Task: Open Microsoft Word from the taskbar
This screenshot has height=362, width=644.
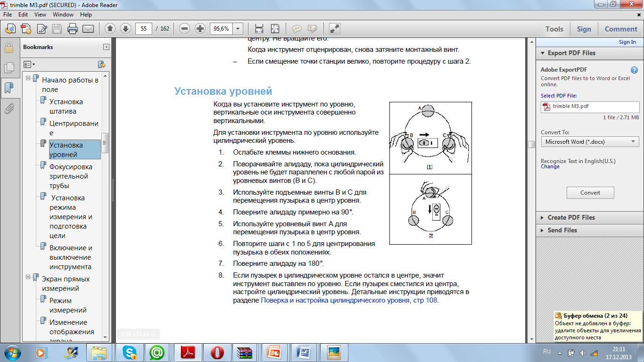Action: [304, 352]
